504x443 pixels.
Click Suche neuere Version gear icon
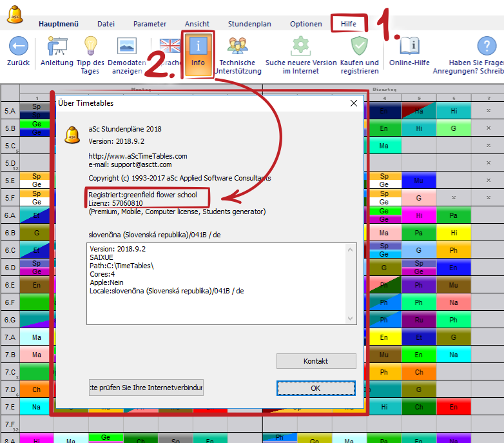point(301,46)
